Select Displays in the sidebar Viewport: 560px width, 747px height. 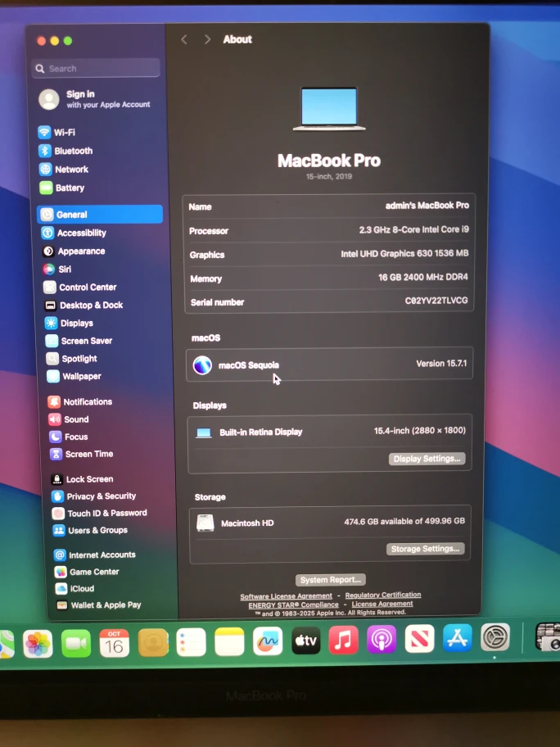coord(69,323)
